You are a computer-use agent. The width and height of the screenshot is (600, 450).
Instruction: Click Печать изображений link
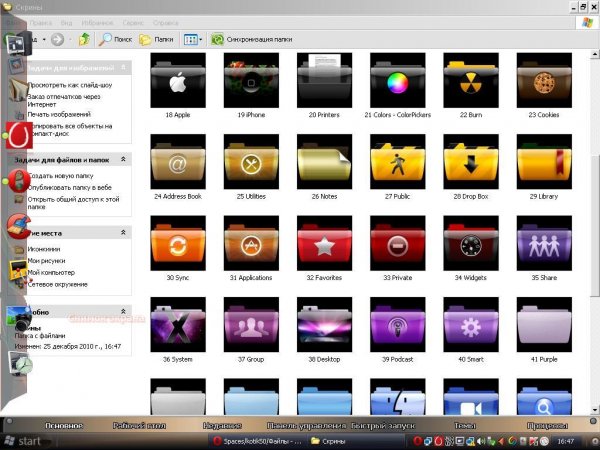point(59,114)
